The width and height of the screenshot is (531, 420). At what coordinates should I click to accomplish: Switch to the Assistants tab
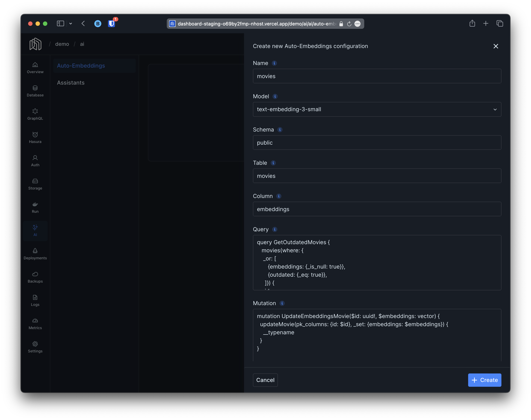coord(71,83)
